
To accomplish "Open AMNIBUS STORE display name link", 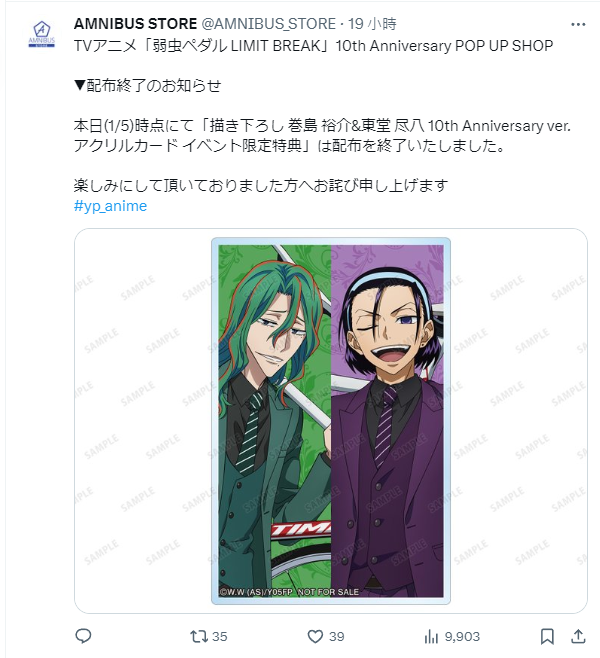I will [136, 24].
